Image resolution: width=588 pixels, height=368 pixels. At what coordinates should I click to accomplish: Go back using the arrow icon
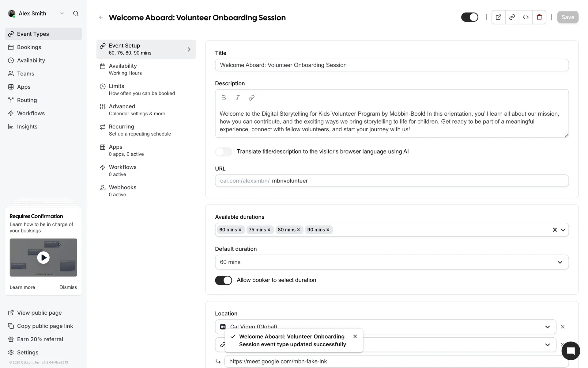[x=101, y=17]
